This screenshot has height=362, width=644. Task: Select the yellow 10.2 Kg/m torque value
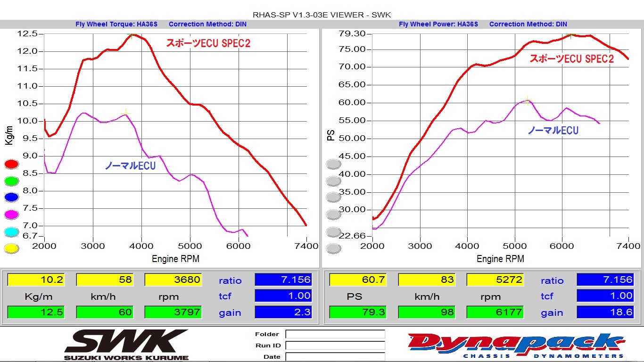(x=36, y=280)
